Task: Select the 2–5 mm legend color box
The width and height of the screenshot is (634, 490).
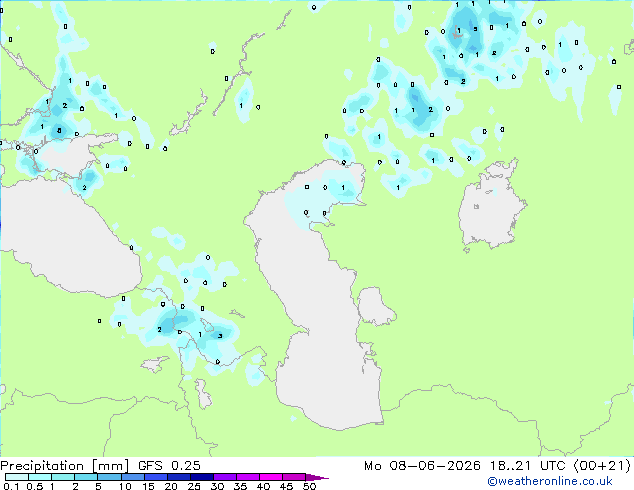Action: 86,477
